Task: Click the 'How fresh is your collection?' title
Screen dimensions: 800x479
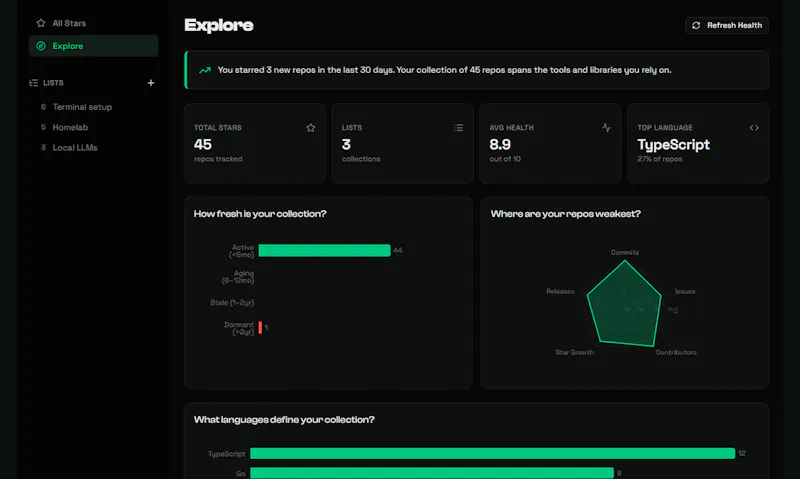Action: pyautogui.click(x=260, y=214)
